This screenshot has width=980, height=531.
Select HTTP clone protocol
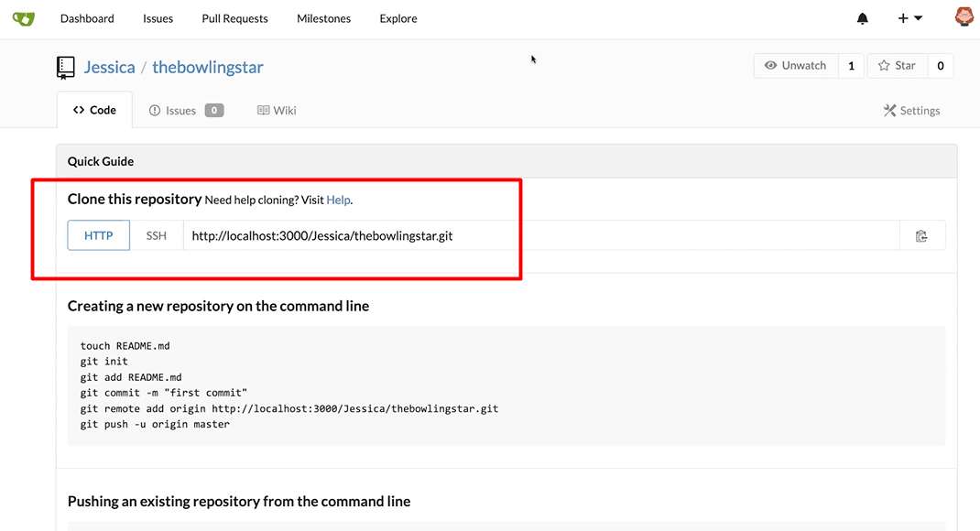coord(99,235)
